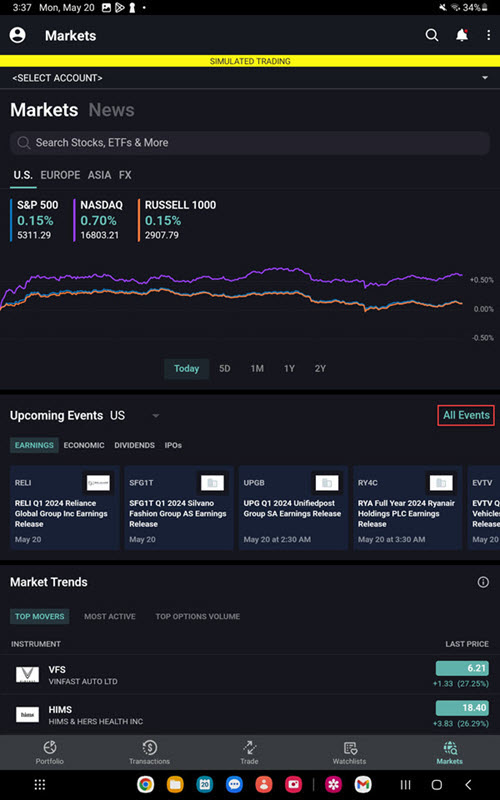Open notifications bell
500x800 pixels.
[x=462, y=35]
